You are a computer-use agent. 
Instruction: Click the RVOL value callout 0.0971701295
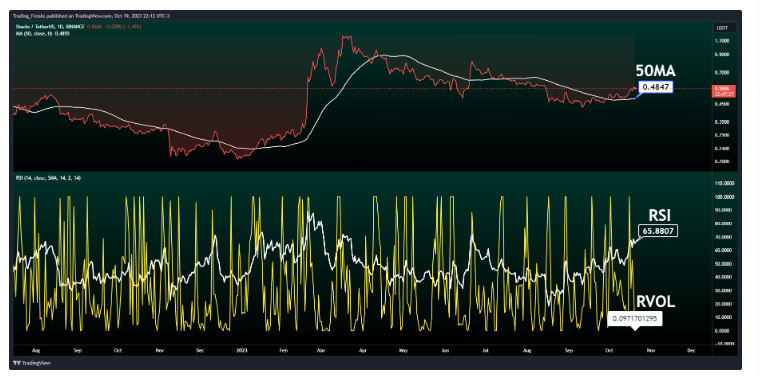pos(635,319)
